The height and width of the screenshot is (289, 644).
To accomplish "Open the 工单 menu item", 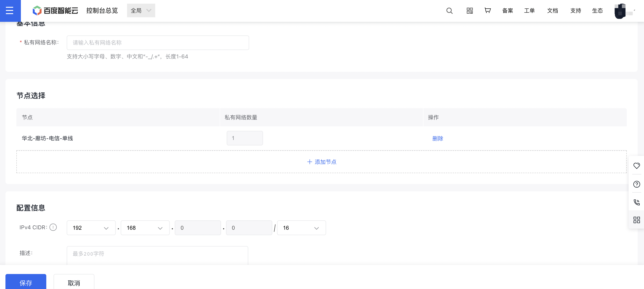I will click(x=529, y=10).
